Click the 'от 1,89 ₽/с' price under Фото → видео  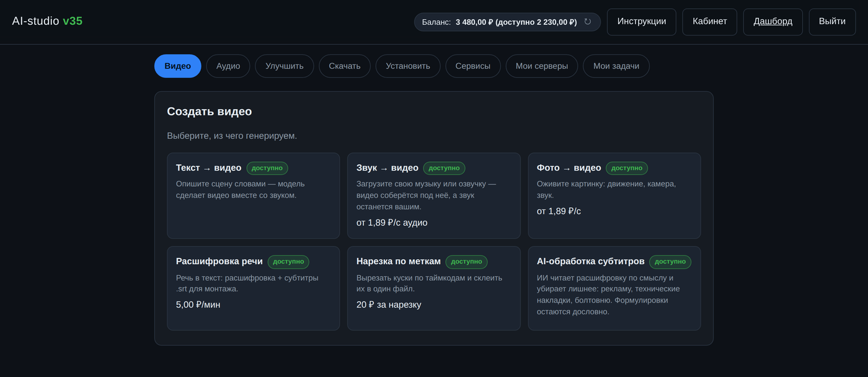pyautogui.click(x=559, y=211)
